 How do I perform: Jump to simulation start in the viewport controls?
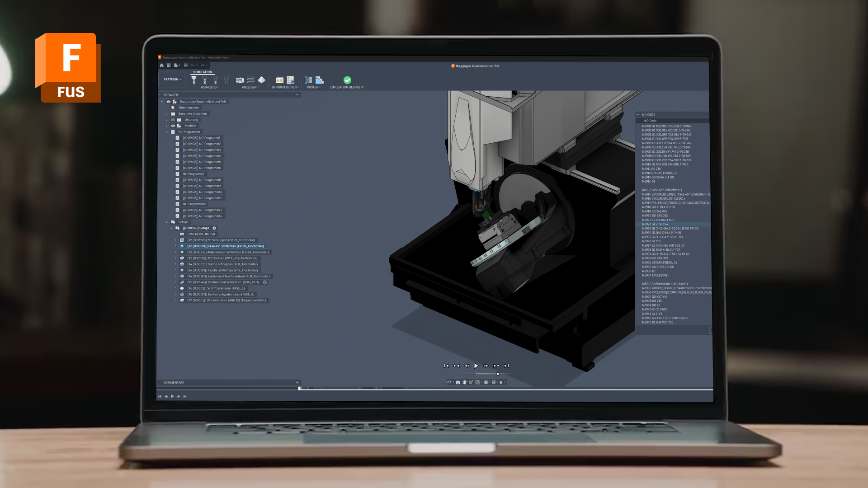(446, 366)
